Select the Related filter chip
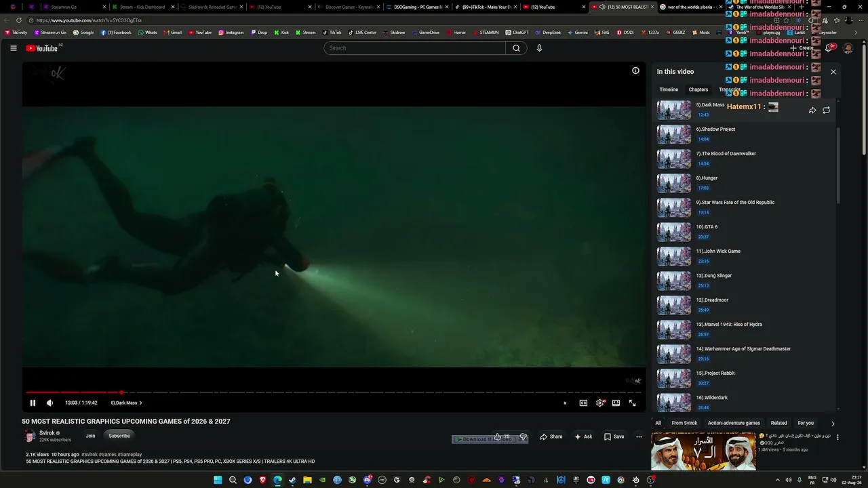 click(778, 423)
